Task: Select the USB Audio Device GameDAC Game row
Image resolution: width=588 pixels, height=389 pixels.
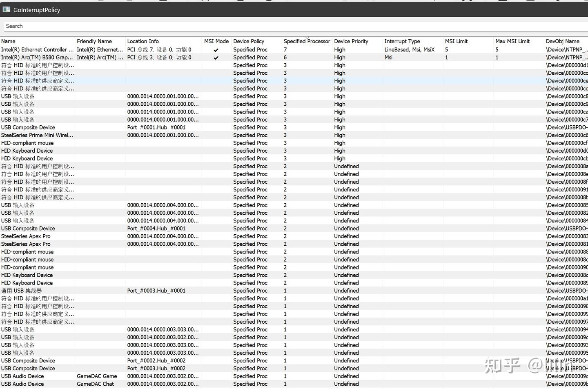Action: click(x=294, y=376)
